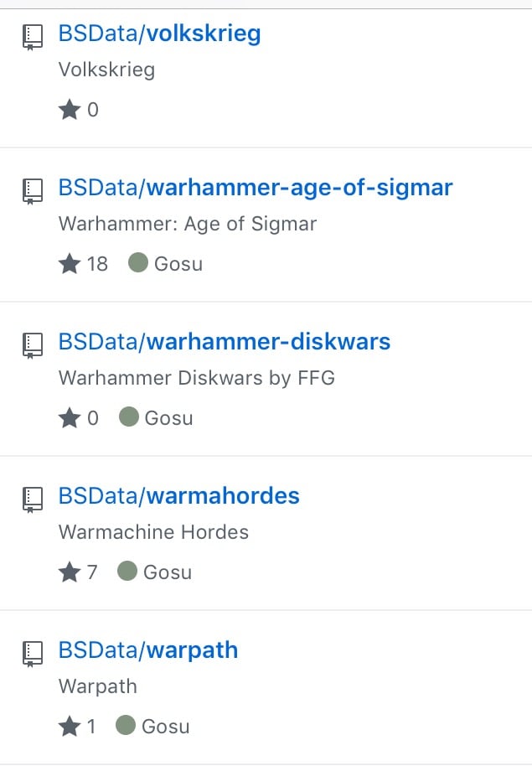Open the BSData/warhammer-diskwars repository
The height and width of the screenshot is (766, 532).
(225, 341)
